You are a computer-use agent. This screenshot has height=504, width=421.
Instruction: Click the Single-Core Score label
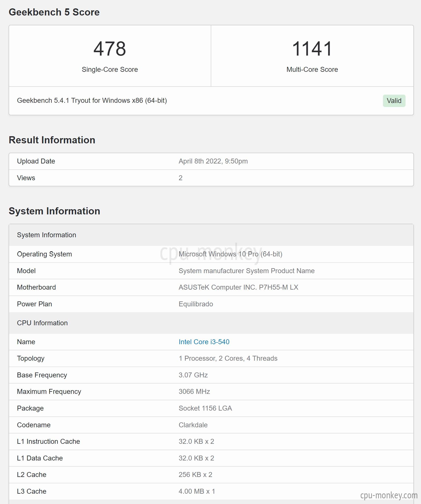110,70
